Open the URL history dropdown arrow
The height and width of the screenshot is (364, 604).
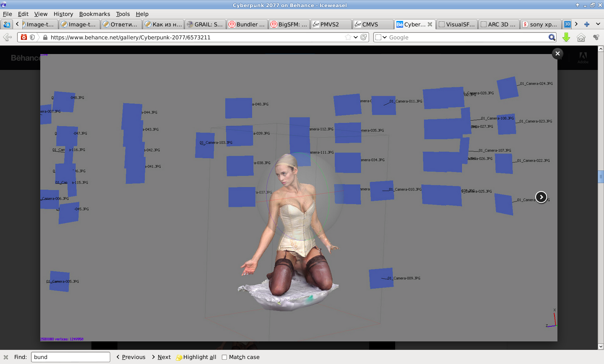point(356,37)
